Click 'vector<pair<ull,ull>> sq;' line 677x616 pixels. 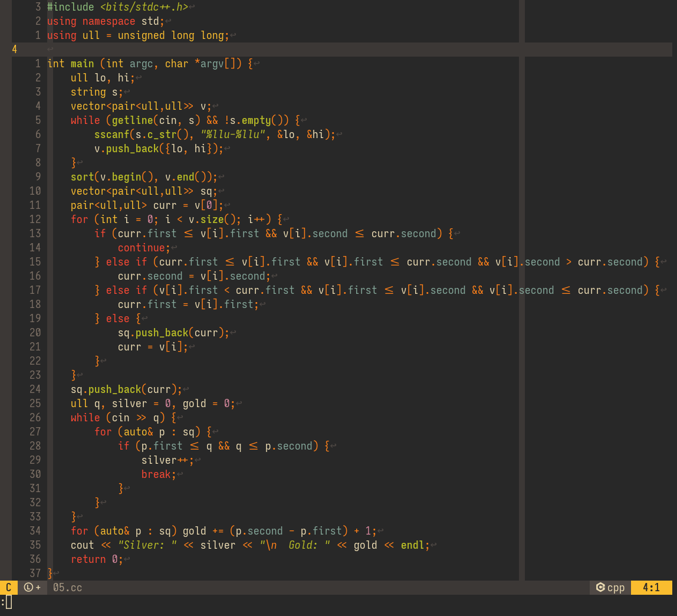pos(144,191)
